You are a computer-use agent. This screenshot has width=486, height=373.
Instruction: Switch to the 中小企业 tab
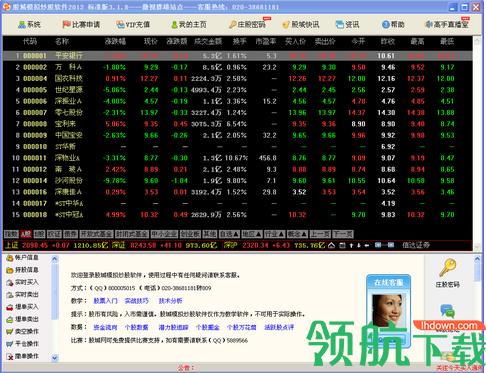(x=164, y=234)
